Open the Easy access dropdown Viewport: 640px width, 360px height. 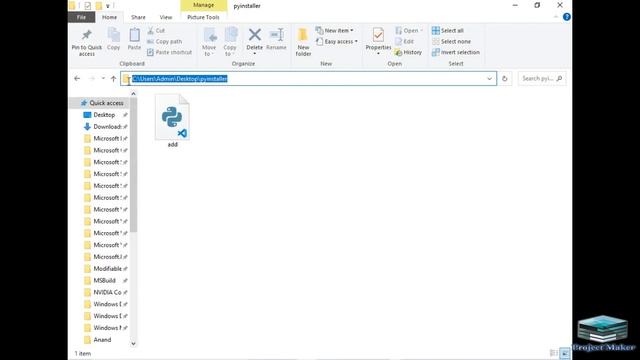[337, 42]
